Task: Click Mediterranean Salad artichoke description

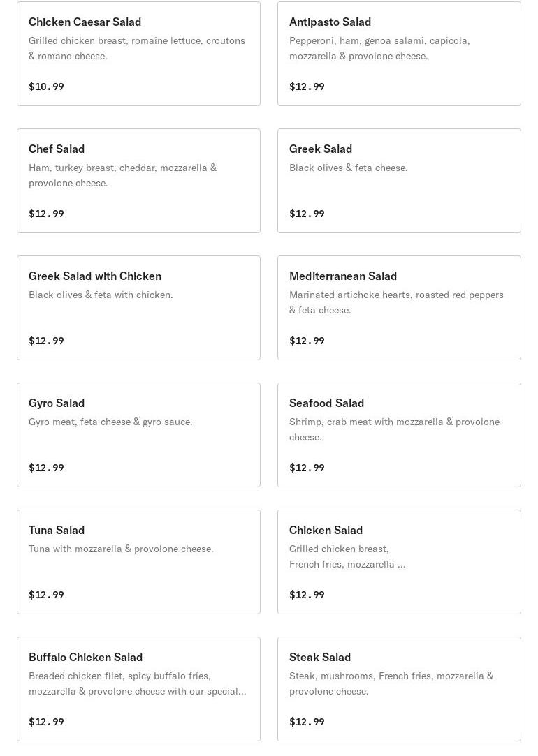Action: pyautogui.click(x=396, y=302)
